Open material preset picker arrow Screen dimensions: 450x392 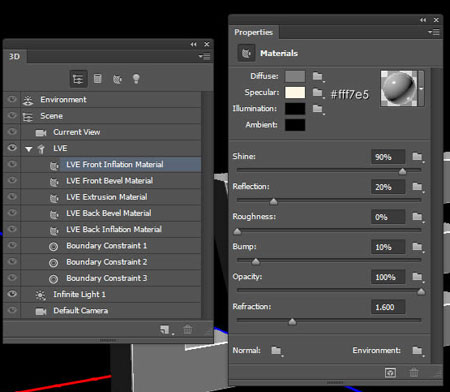[x=421, y=89]
